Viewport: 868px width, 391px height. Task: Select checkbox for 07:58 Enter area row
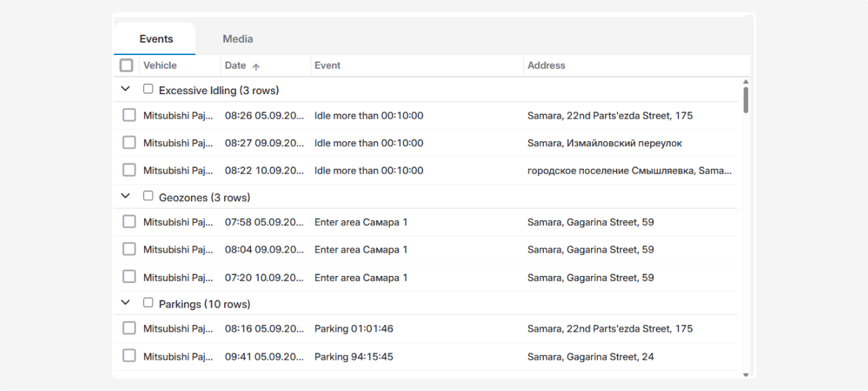point(129,222)
